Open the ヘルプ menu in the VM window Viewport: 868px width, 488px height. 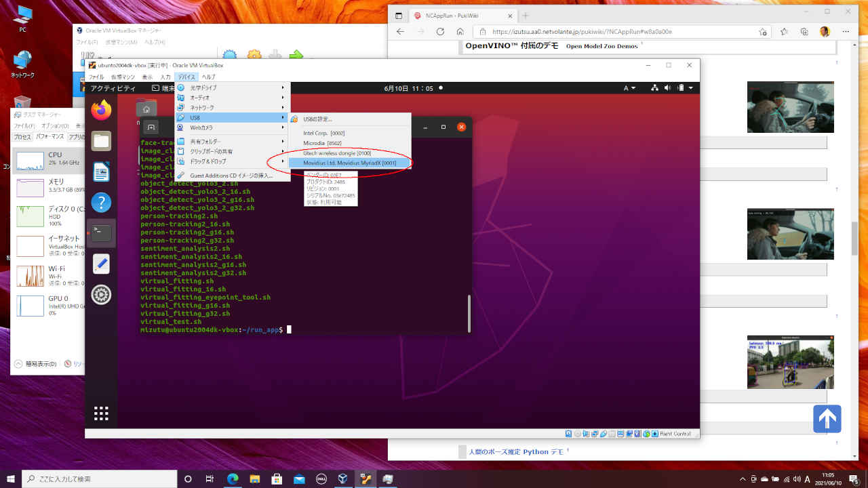point(208,77)
